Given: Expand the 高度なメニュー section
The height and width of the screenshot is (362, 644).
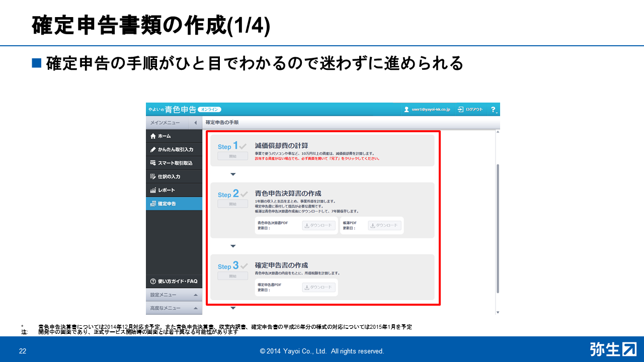Looking at the screenshot, I should click(174, 308).
